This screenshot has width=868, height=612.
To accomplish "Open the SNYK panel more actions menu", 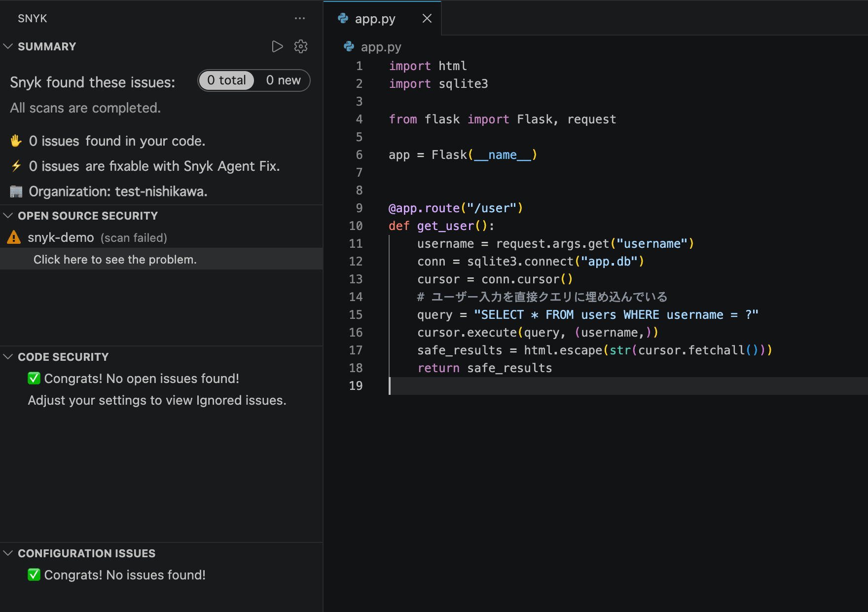I will click(300, 19).
